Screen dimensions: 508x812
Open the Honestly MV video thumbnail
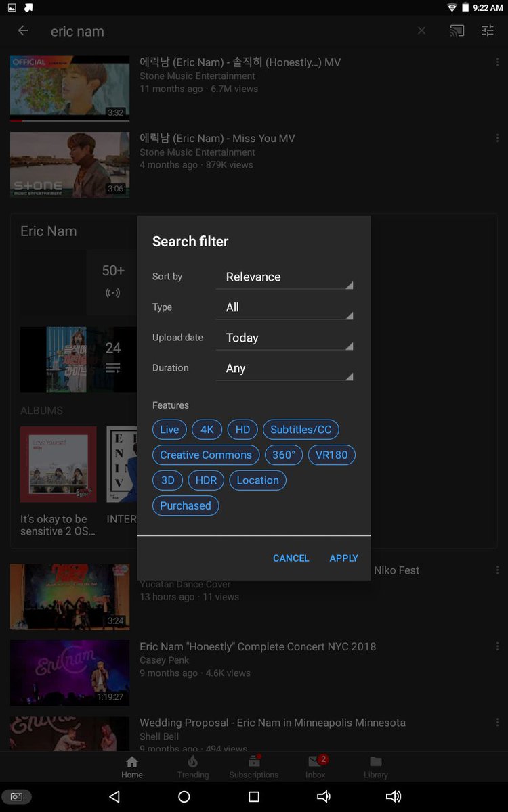click(x=70, y=88)
